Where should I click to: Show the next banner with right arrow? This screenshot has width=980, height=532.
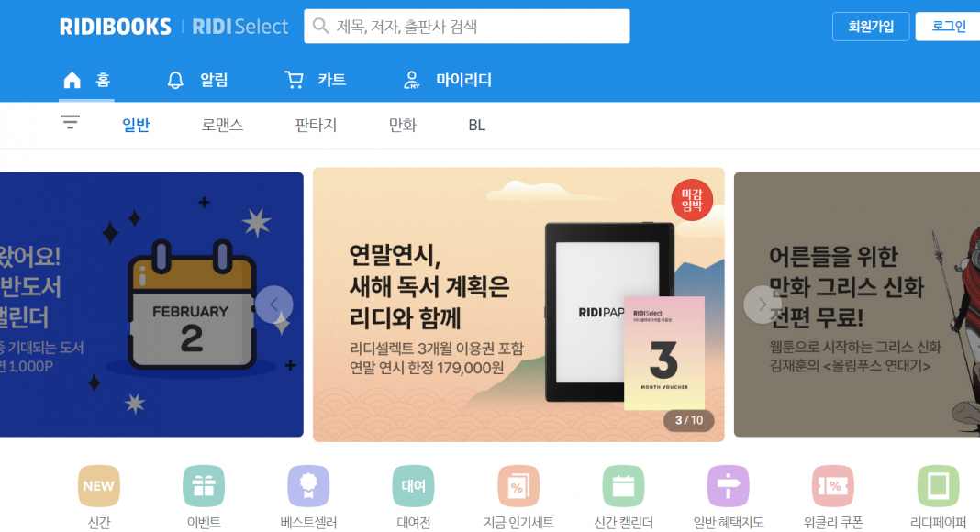pos(763,305)
